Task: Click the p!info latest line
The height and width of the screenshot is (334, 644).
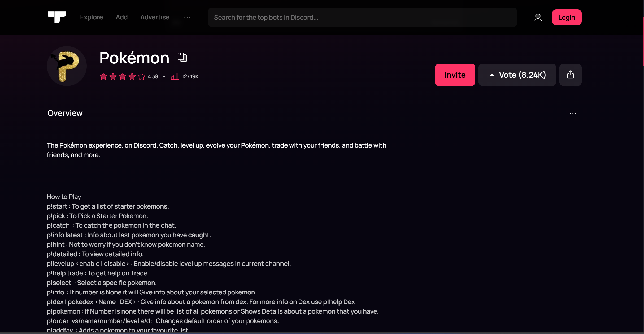Action: pyautogui.click(x=129, y=235)
